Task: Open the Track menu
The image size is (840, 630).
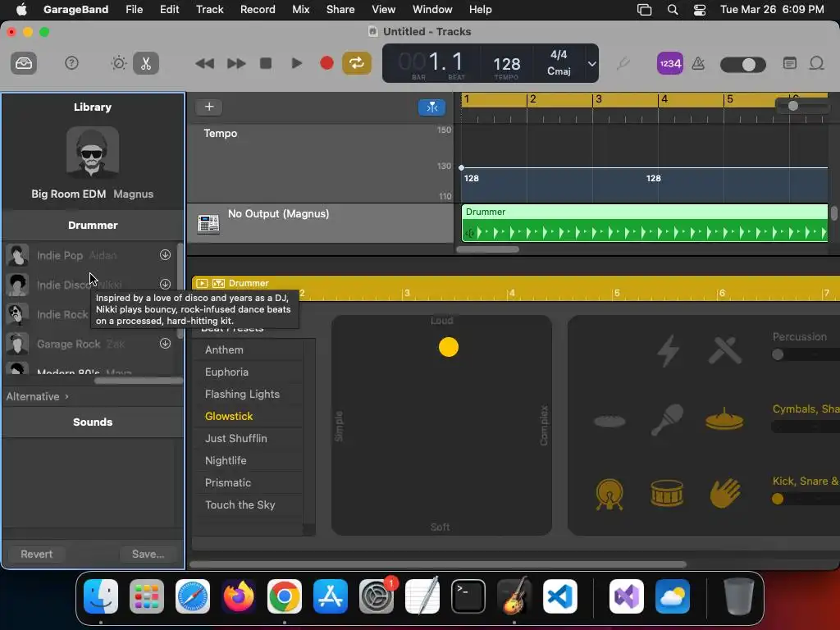Action: 209,9
